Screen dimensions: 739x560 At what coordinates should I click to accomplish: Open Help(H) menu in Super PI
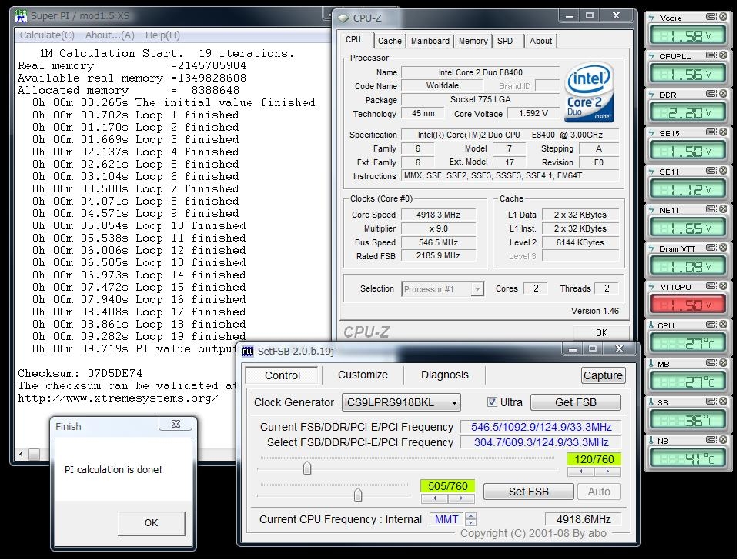pos(162,35)
